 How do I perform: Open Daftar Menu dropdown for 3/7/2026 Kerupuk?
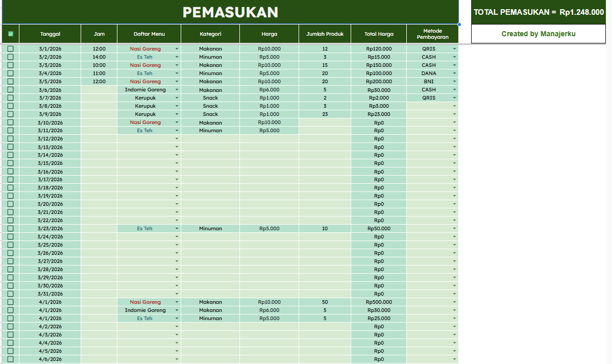[x=177, y=98]
